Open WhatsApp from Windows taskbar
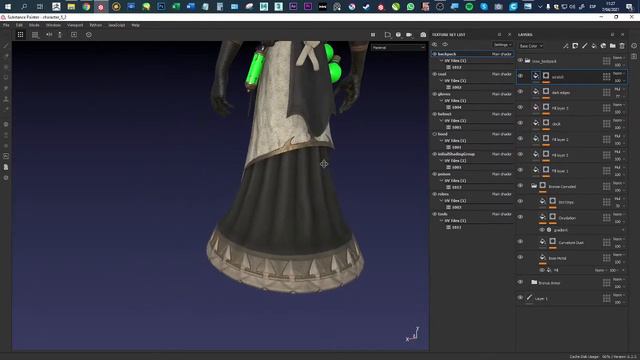The width and height of the screenshot is (640, 360). click(x=411, y=7)
